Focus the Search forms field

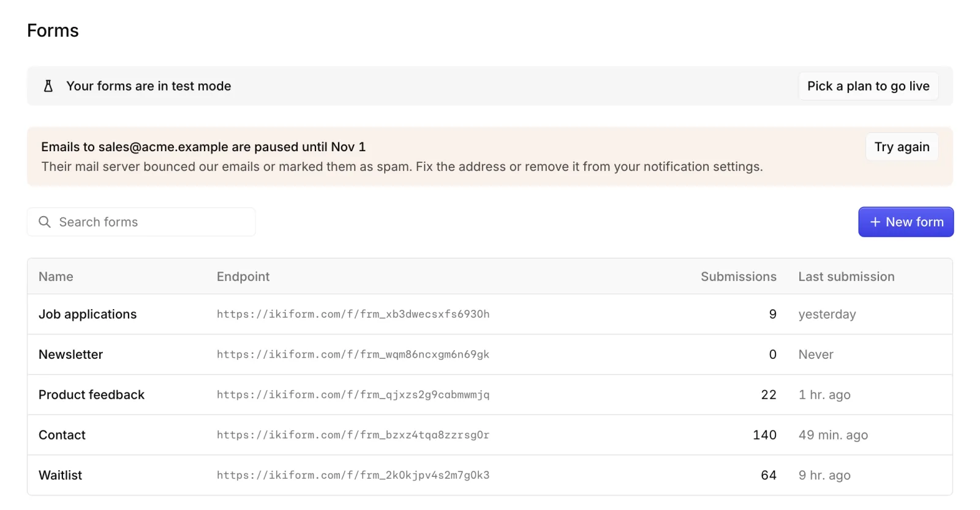coord(141,222)
